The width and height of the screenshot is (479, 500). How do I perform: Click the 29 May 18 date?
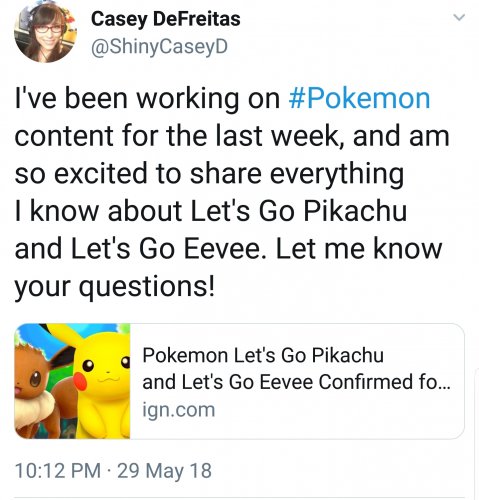point(164,471)
